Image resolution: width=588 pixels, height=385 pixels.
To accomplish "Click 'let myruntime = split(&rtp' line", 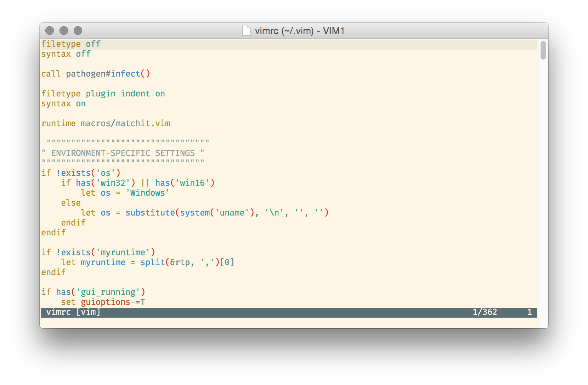I will 148,262.
